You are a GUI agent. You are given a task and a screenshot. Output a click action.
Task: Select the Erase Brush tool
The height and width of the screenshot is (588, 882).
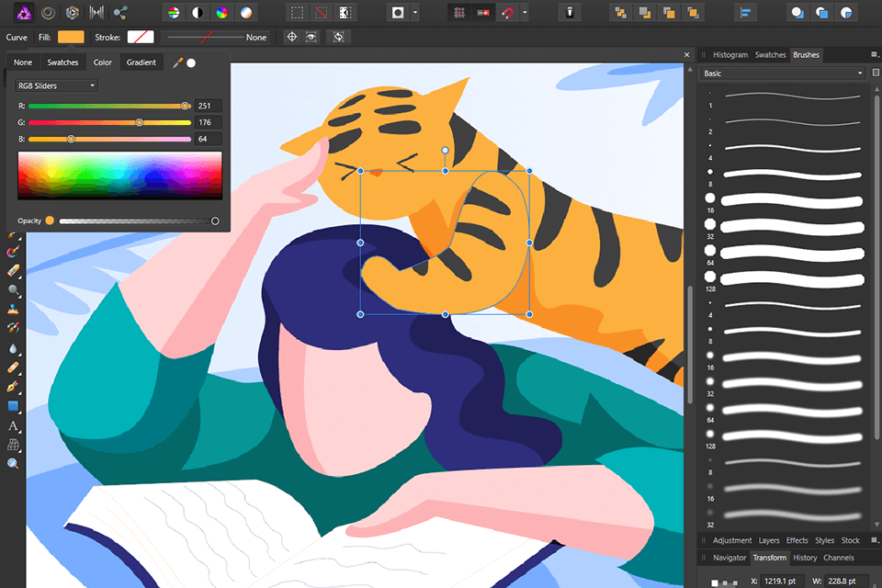click(x=13, y=271)
